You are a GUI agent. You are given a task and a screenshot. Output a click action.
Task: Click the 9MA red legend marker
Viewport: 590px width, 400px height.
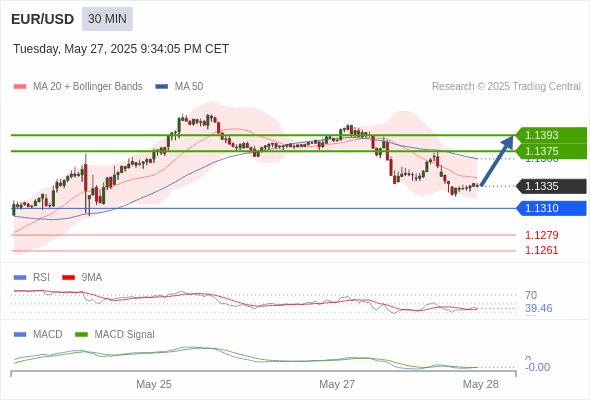[68, 278]
